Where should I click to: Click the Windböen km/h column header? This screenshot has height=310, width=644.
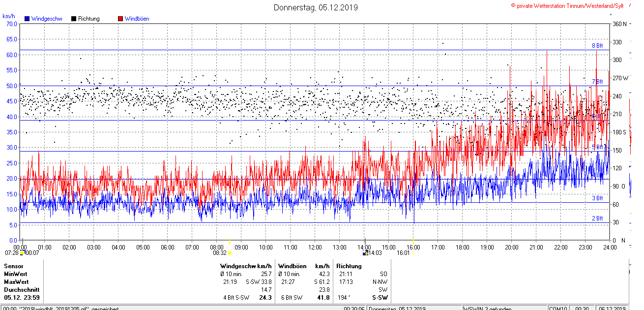tap(304, 266)
